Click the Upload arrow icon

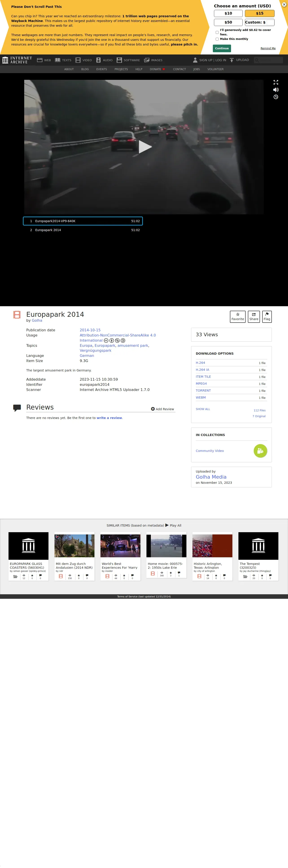coord(232,60)
